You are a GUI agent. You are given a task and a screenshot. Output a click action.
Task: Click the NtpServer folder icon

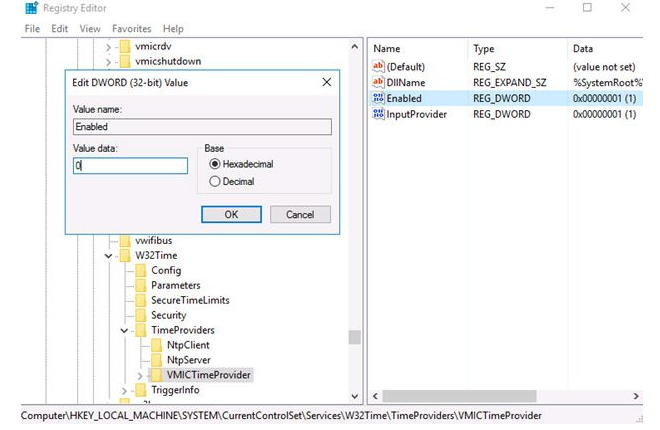point(156,360)
